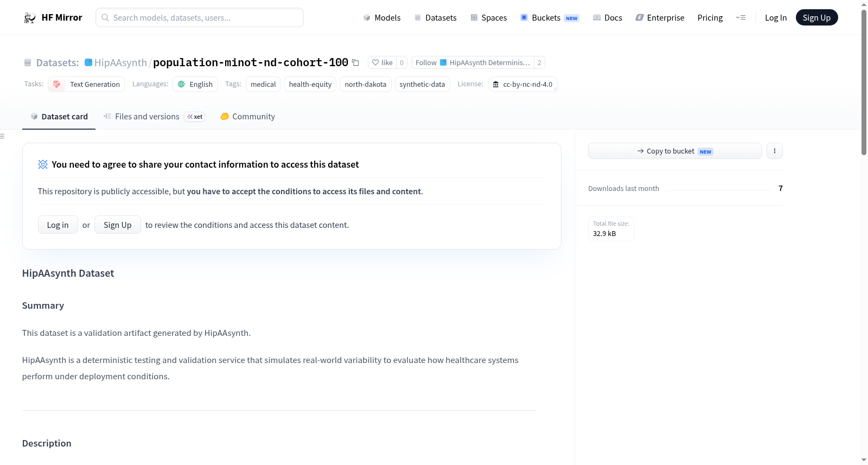Select the English language tag
This screenshot has height=465, width=868.
195,84
